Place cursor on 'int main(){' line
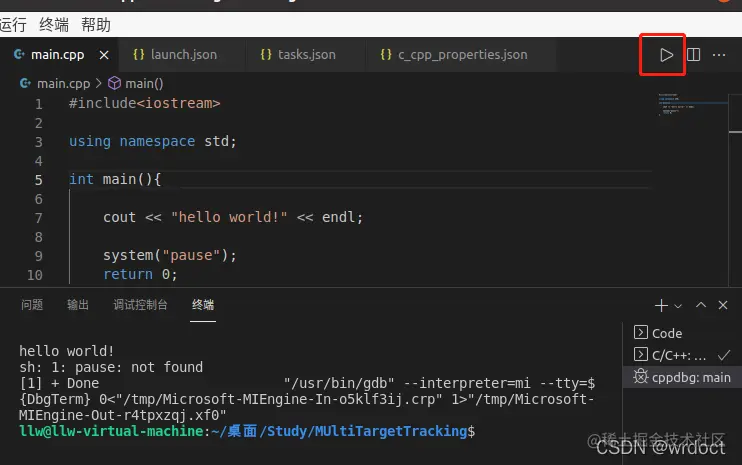 (x=115, y=179)
